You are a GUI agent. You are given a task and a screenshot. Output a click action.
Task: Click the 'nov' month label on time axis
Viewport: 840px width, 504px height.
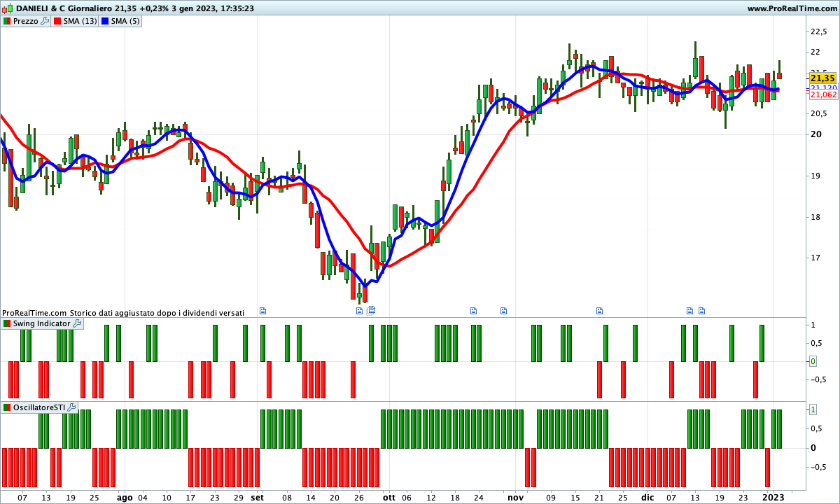coord(516,498)
